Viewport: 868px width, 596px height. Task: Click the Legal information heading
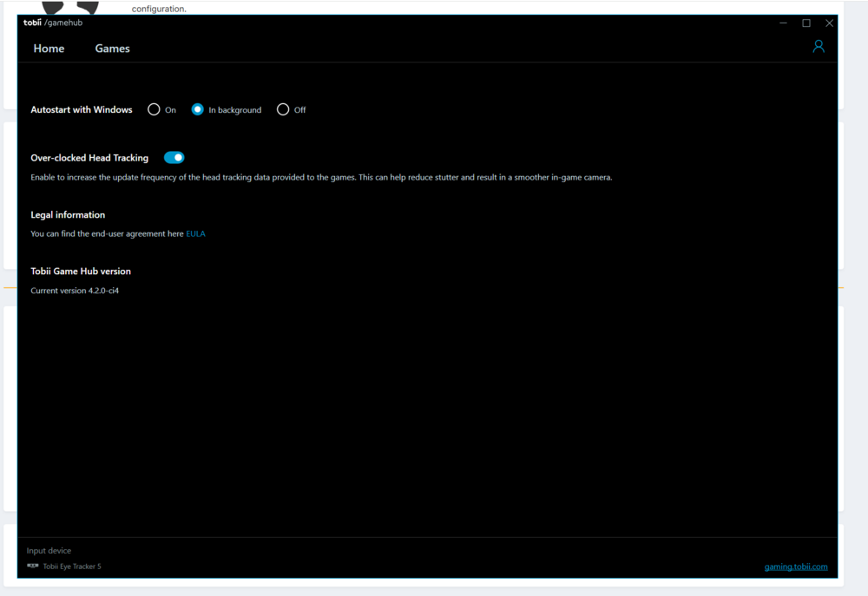(68, 214)
